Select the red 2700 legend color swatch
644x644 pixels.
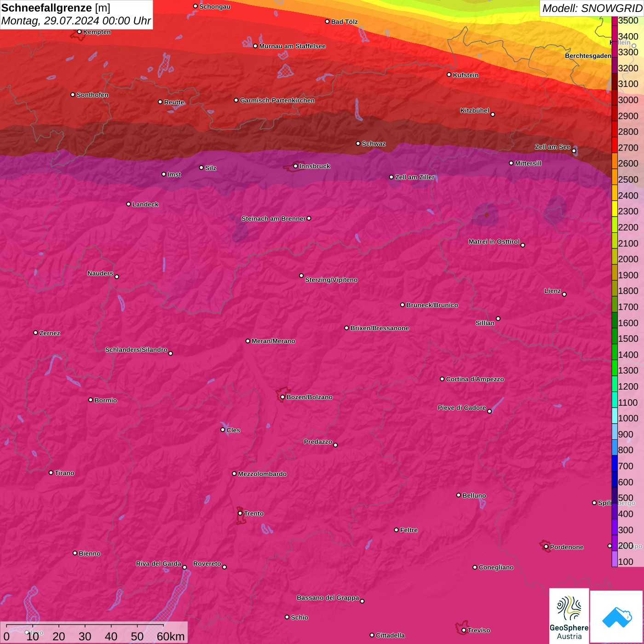[614, 144]
